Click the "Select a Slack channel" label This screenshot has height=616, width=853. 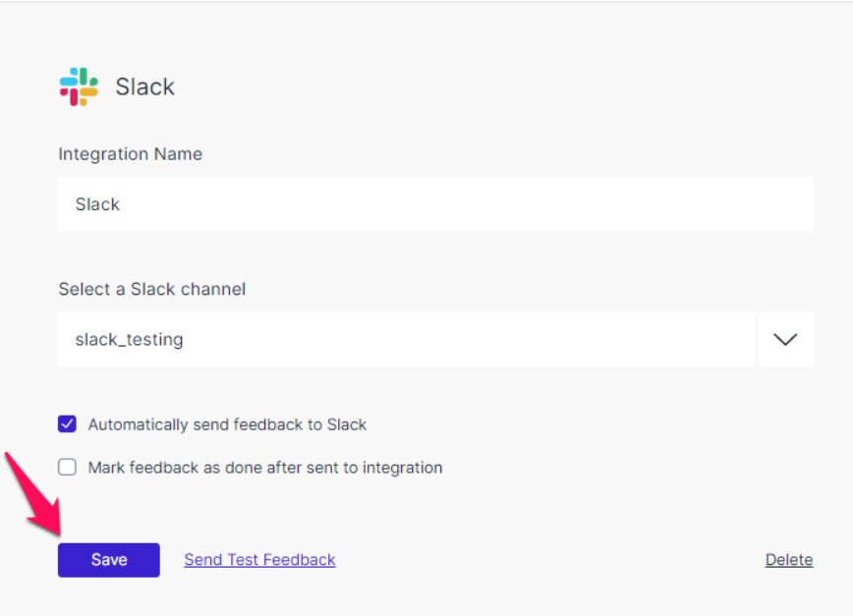tap(151, 289)
